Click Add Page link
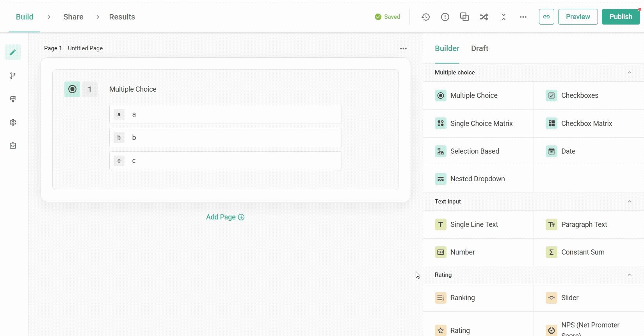Viewport: 644px width, 336px height. (x=225, y=217)
